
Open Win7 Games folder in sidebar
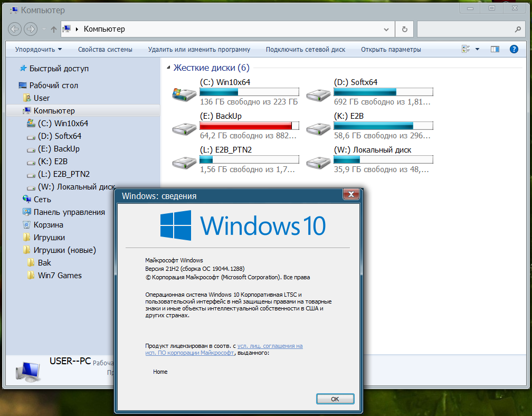pos(60,276)
